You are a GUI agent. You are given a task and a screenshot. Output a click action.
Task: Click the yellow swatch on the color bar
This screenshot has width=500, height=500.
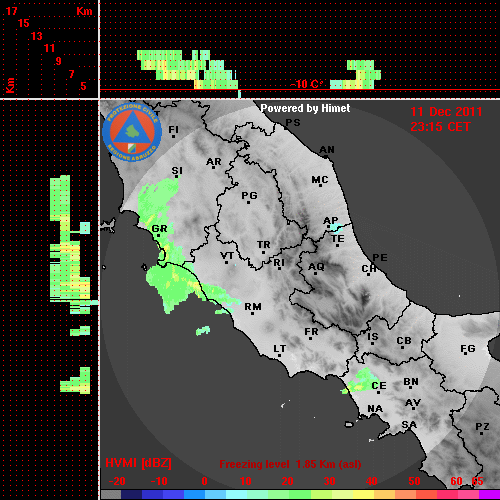click(364, 494)
